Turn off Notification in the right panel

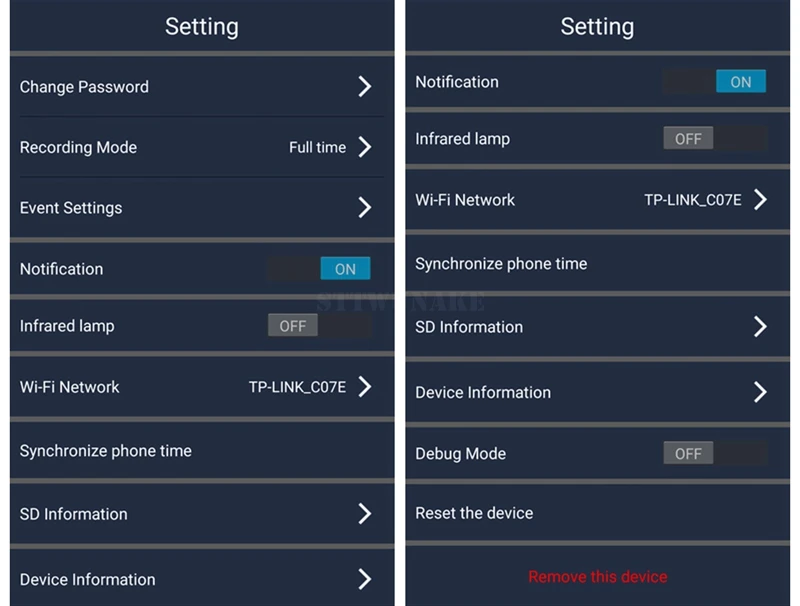click(x=715, y=81)
